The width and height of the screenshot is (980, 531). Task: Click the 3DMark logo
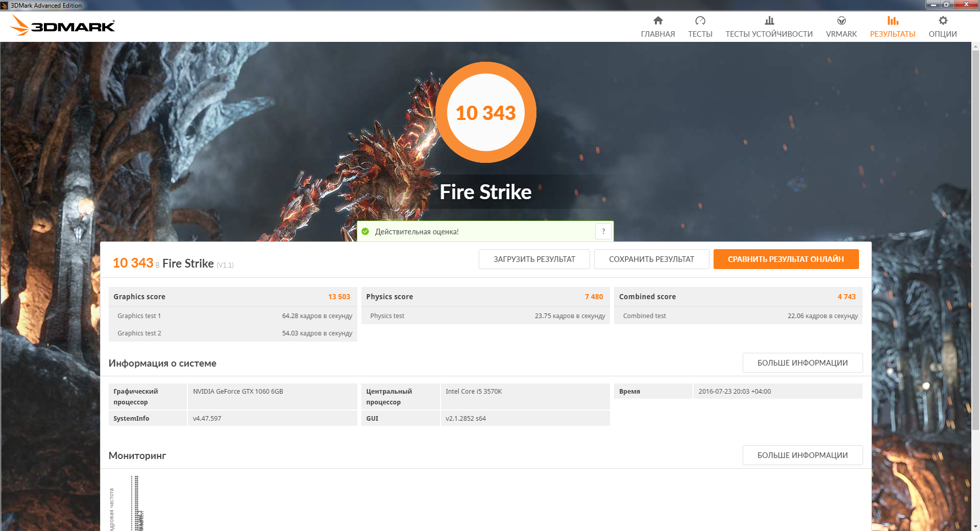point(62,25)
